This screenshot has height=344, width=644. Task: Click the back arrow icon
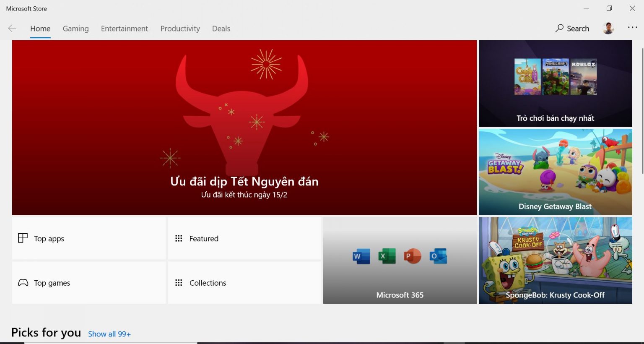[12, 29]
